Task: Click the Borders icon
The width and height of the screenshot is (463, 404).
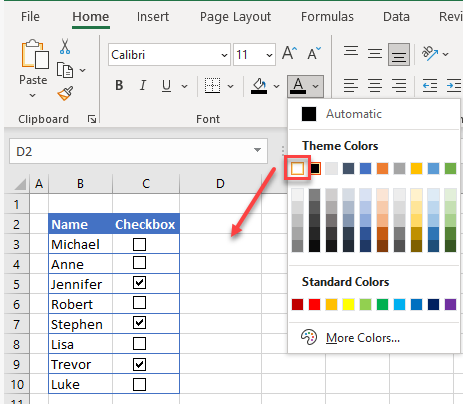Action: pyautogui.click(x=212, y=86)
